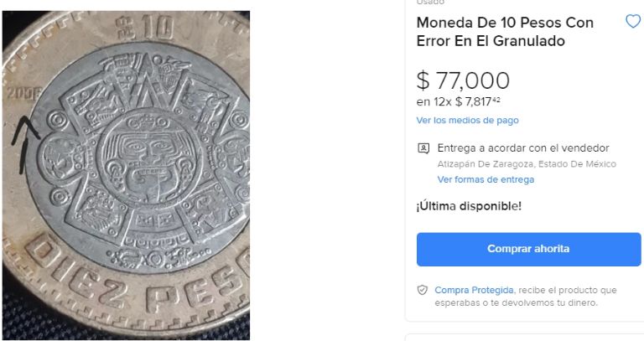Open 'Ver los medios de pago' link
644x341 pixels.
467,121
